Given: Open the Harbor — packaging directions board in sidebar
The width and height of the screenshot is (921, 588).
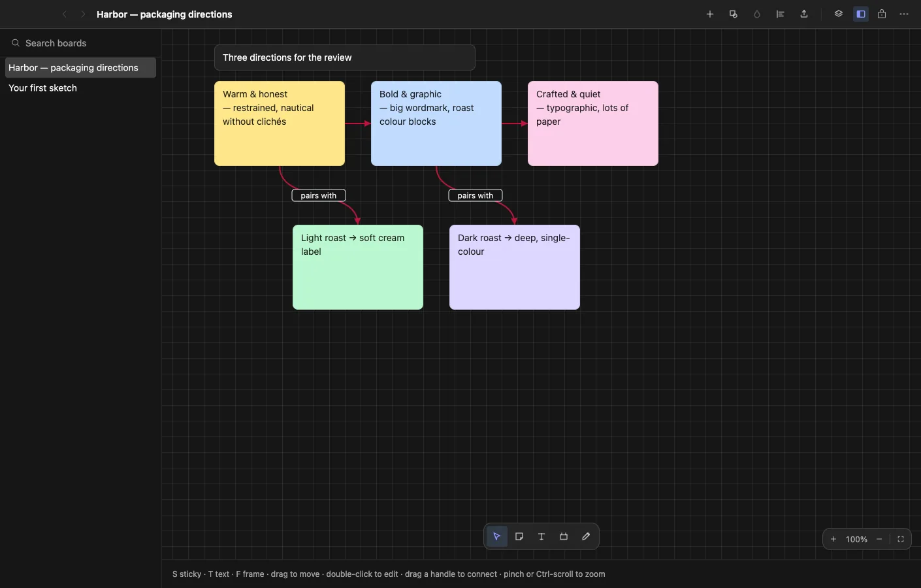Looking at the screenshot, I should (x=80, y=67).
